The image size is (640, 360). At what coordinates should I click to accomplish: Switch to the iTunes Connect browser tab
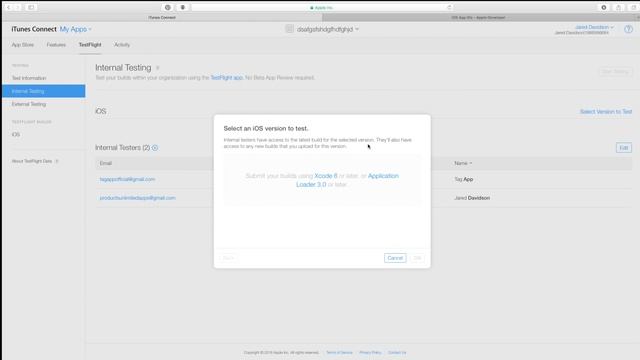[x=162, y=18]
